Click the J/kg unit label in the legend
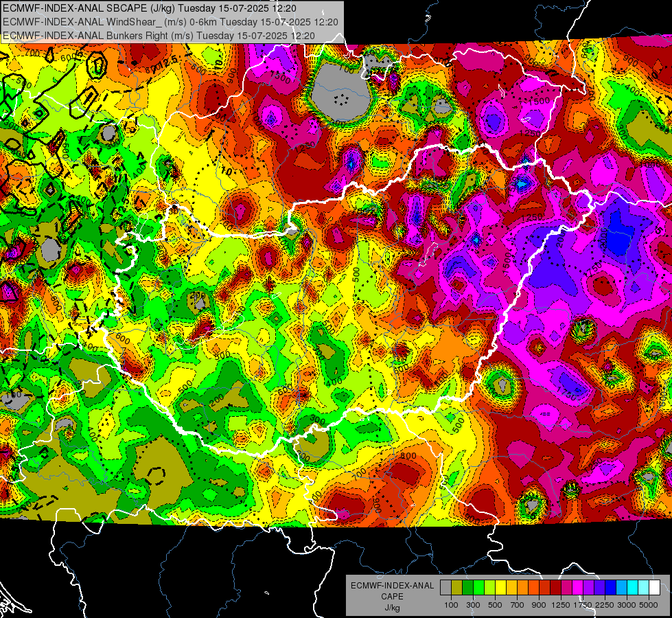This screenshot has width=672, height=618. tap(392, 608)
